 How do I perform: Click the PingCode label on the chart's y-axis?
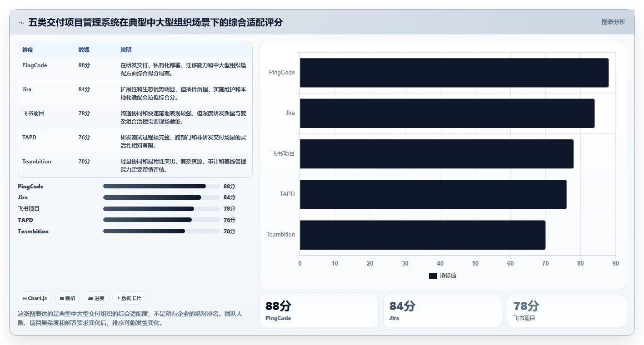(282, 73)
